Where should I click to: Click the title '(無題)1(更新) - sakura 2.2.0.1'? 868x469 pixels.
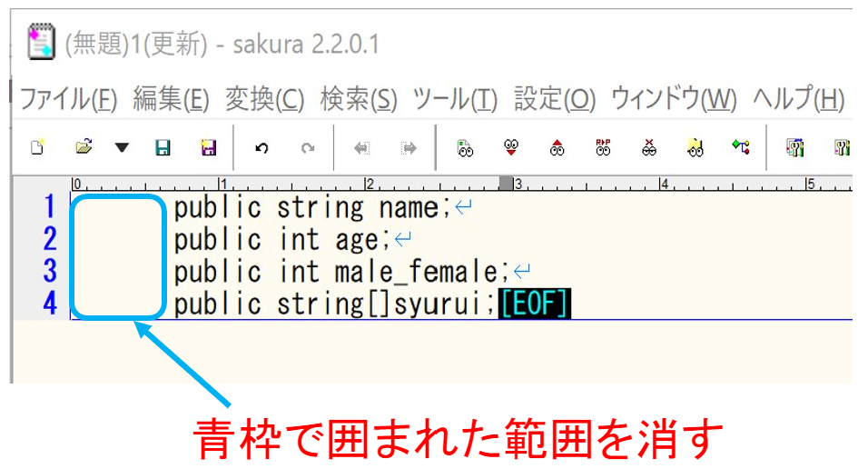click(x=222, y=44)
